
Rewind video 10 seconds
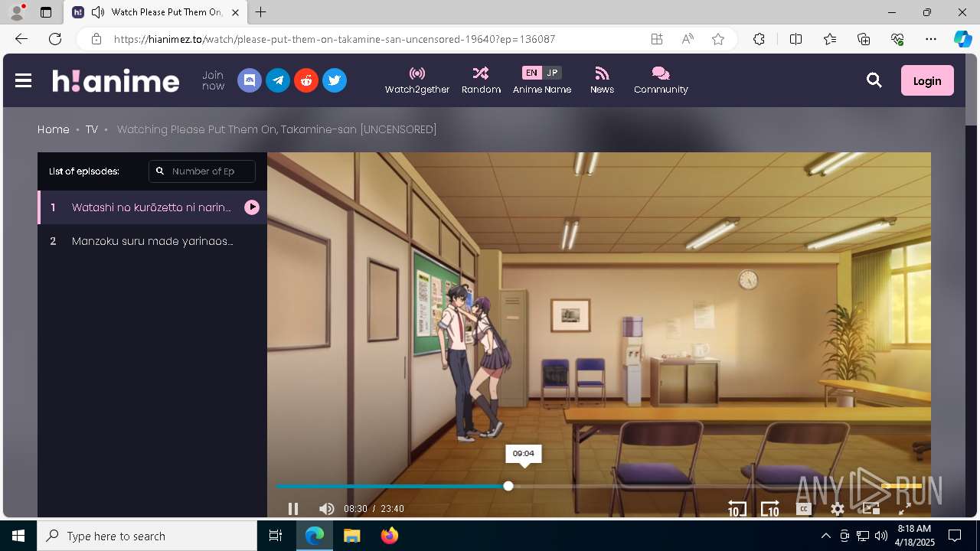[737, 509]
